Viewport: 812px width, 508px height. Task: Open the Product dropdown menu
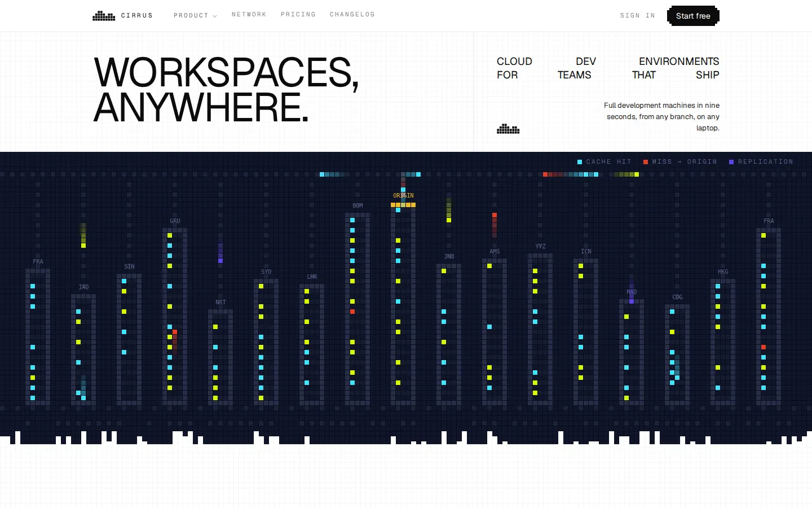click(x=195, y=16)
